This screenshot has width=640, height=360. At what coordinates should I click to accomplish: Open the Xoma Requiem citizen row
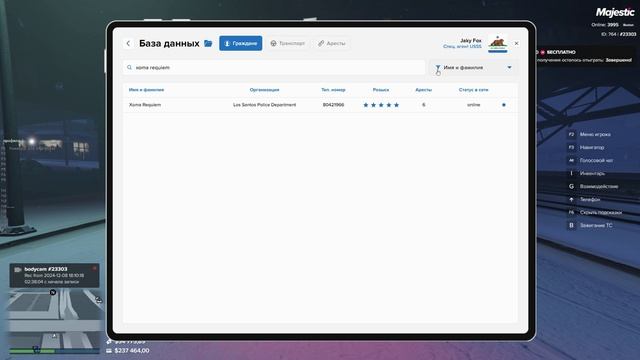[320, 105]
